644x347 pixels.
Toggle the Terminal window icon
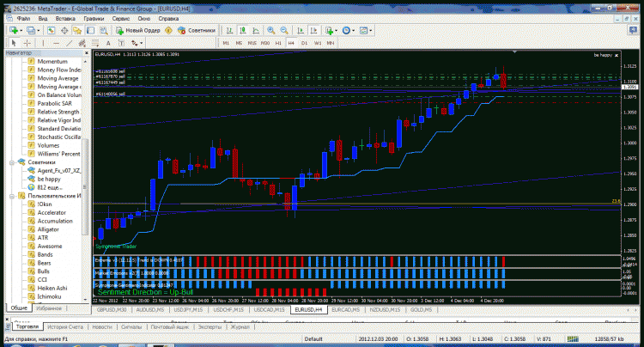click(x=90, y=30)
